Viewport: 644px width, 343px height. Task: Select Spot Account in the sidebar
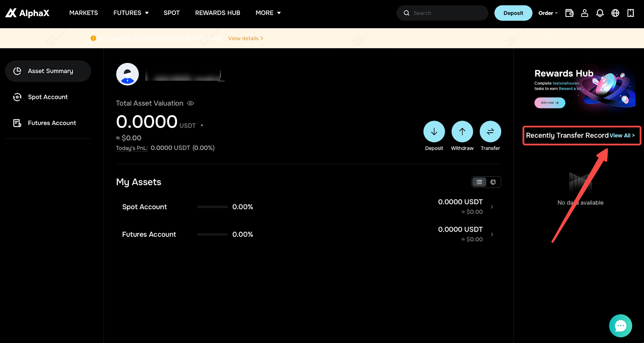pos(48,97)
